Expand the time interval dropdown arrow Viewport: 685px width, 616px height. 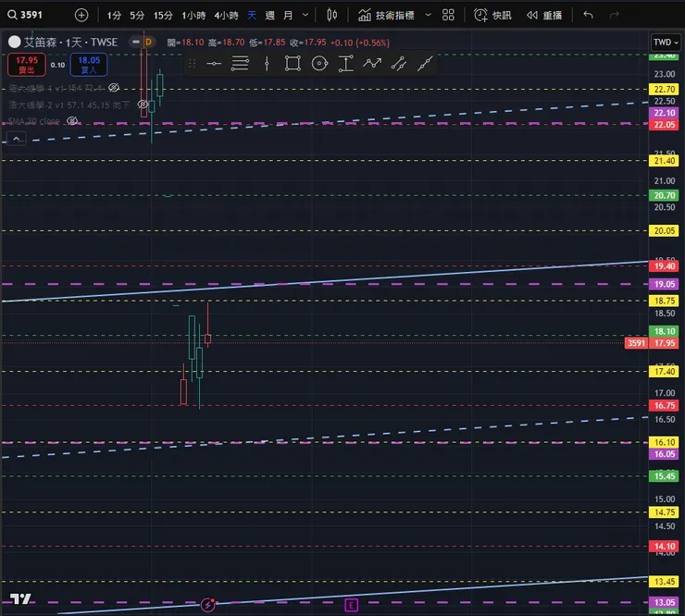pos(305,16)
